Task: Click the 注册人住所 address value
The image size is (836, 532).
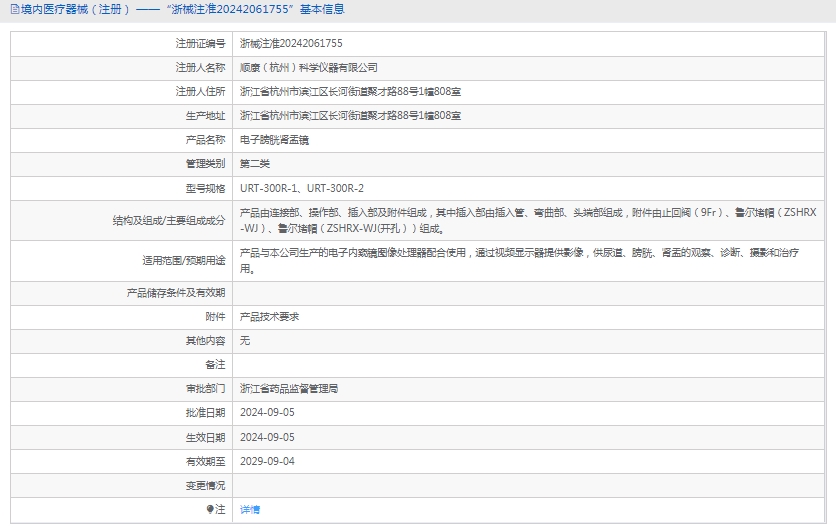Action: pyautogui.click(x=350, y=92)
